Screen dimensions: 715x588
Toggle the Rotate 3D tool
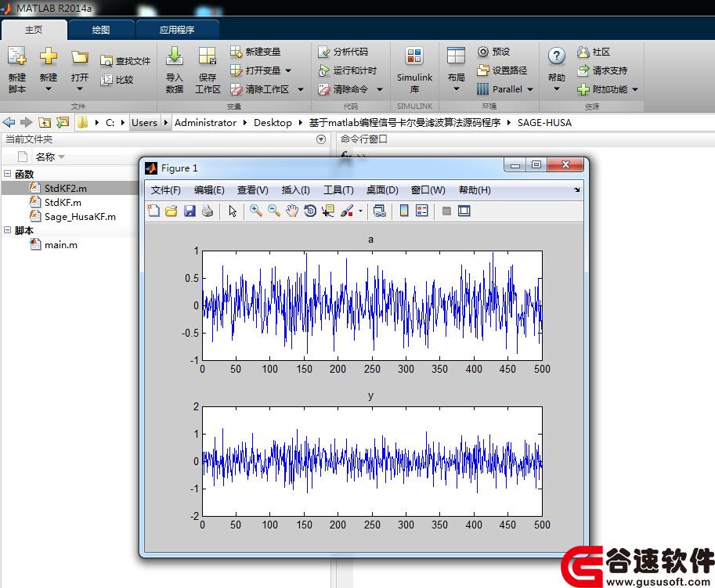[x=310, y=211]
